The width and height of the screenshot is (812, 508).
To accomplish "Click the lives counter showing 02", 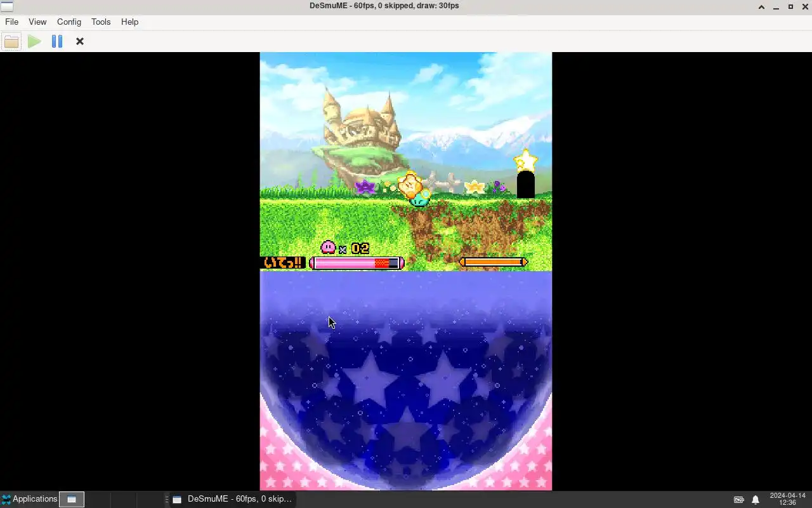I will [360, 248].
